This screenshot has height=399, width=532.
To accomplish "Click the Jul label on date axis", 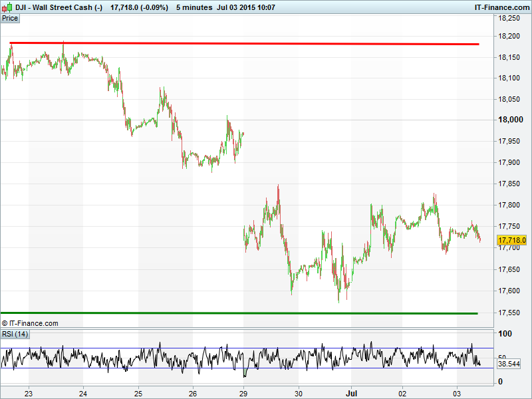I will (352, 392).
